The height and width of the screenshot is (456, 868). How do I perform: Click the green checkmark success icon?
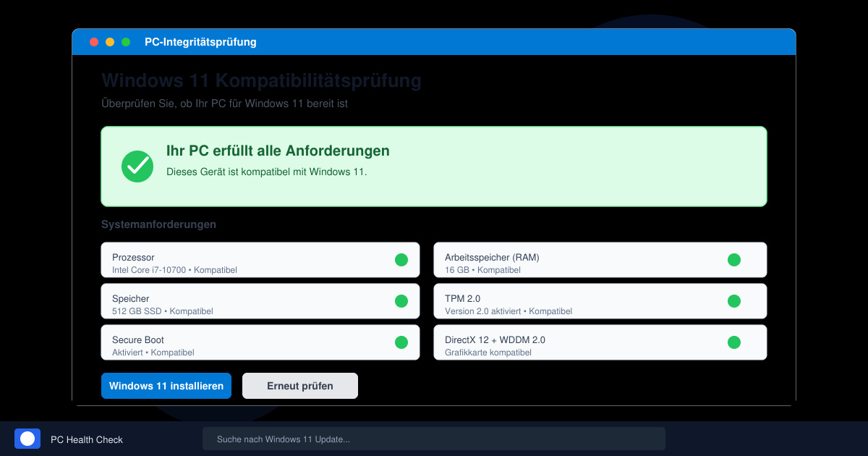pos(137,166)
